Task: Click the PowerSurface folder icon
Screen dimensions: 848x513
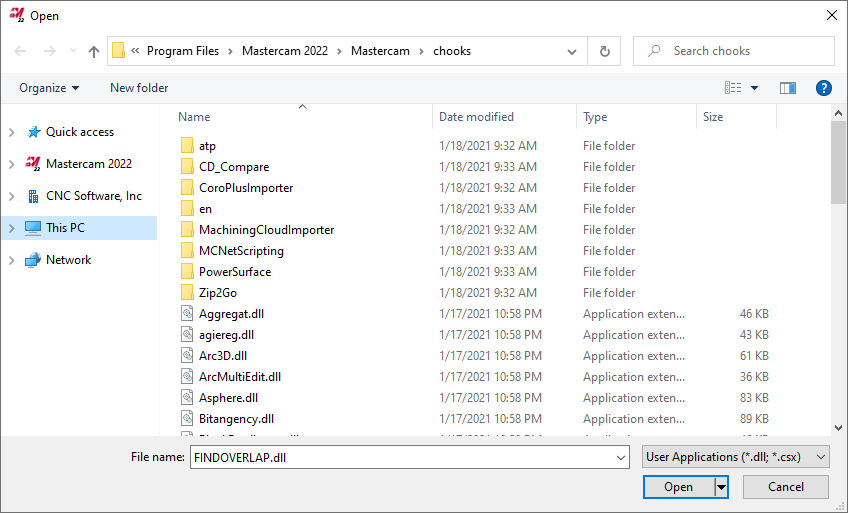Action: [187, 272]
